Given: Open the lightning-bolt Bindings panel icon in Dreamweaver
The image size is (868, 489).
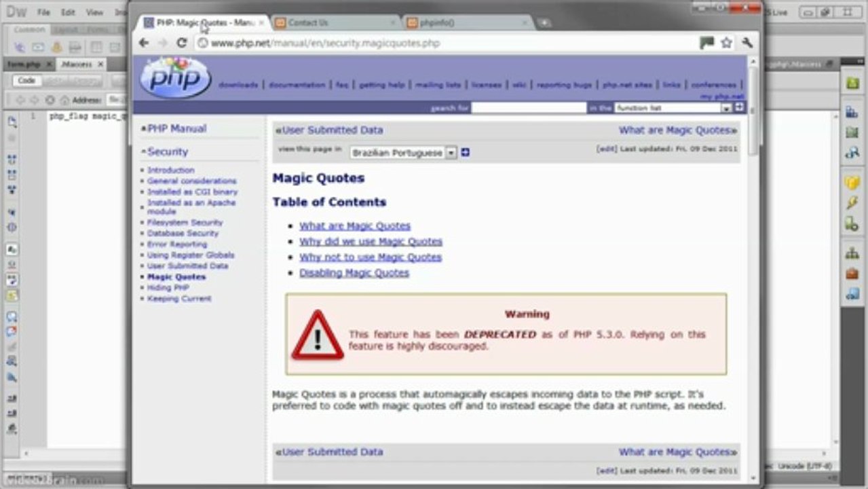Looking at the screenshot, I should (x=852, y=202).
